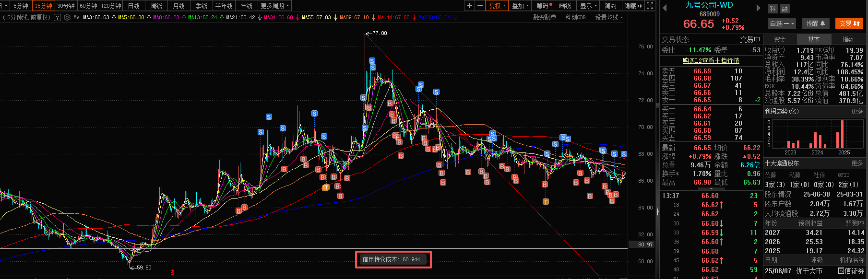Open the indicator help question-mark icon
868x279 pixels.
coord(58,17)
